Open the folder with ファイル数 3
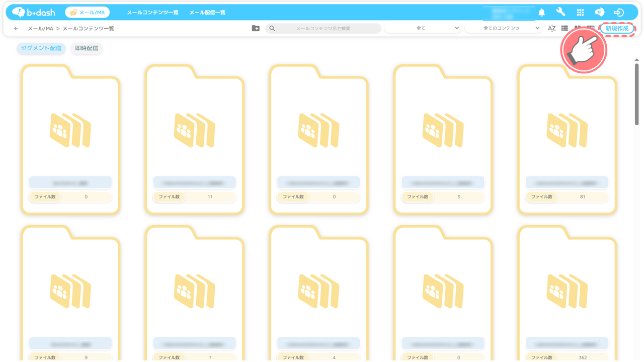This screenshot has width=644, height=362. tap(443, 140)
